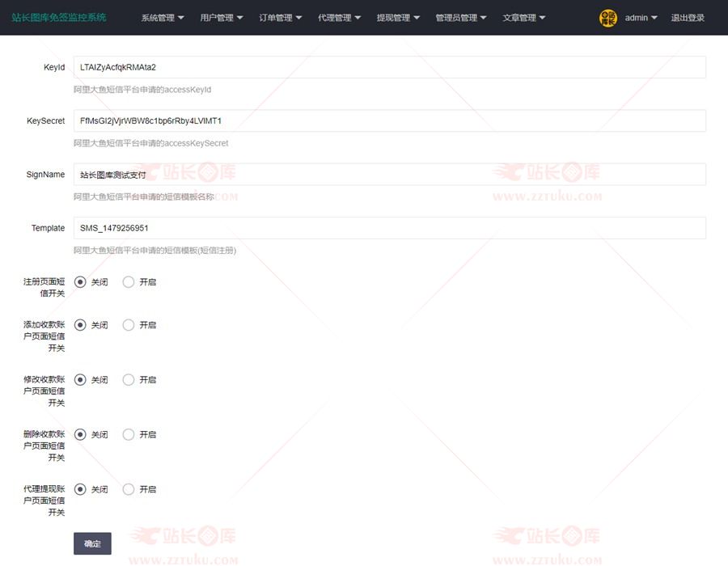Open the 管理员管理 menu
Screen dimensions: 728x566
(460, 18)
